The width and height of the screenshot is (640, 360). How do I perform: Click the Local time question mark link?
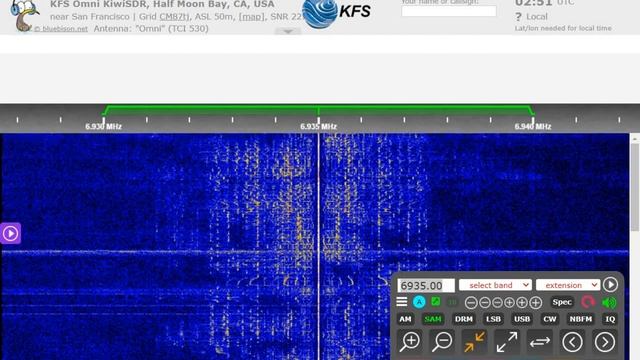[518, 17]
